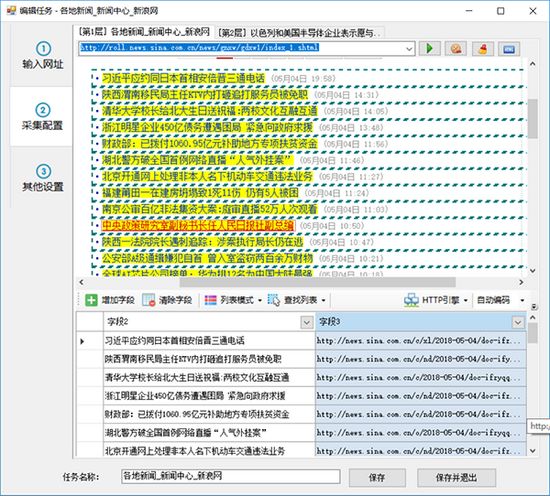Select the grid cell 北京开通网上处理非本人名下机动车
The height and width of the screenshot is (496, 550).
[x=209, y=450]
